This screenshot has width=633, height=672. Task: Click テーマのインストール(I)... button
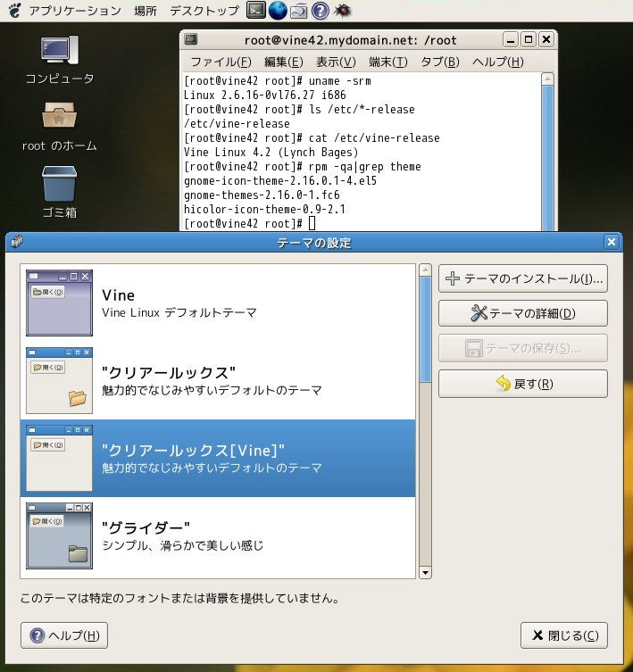click(x=523, y=278)
